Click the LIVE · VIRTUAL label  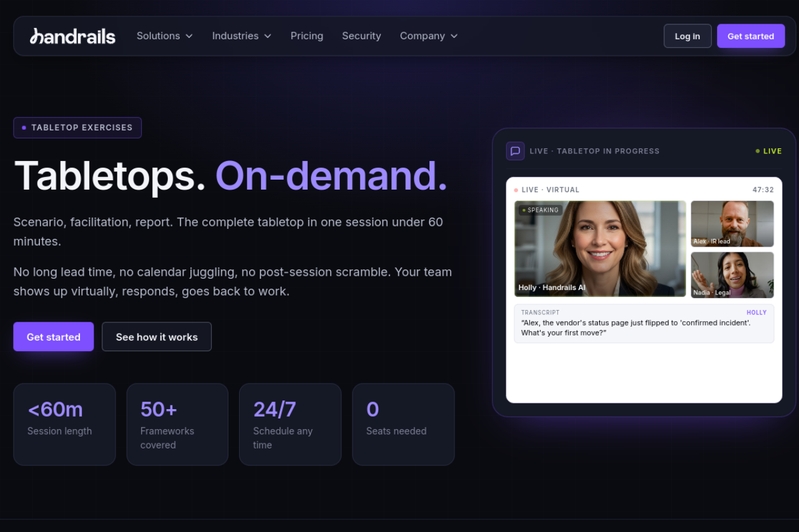click(x=547, y=190)
